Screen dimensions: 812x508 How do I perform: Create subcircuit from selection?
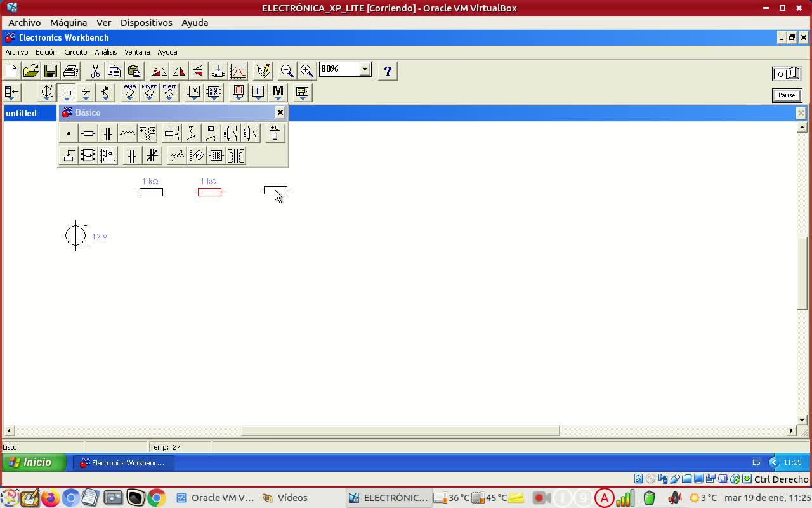(x=218, y=71)
